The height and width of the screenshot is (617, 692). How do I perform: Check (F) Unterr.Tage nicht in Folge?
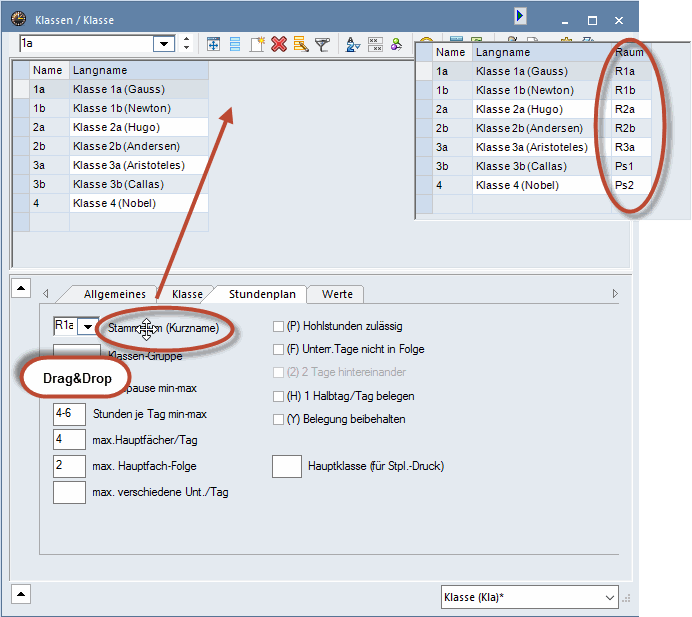279,349
